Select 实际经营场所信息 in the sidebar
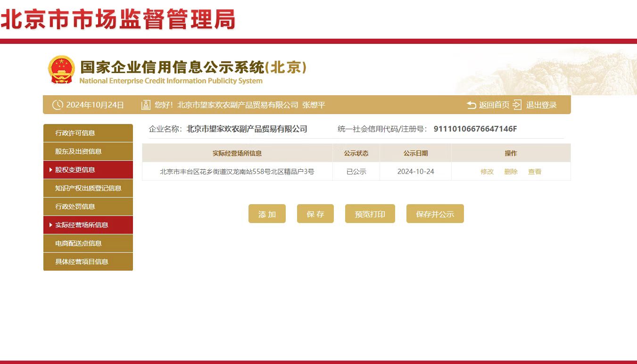This screenshot has width=637, height=364. point(88,225)
